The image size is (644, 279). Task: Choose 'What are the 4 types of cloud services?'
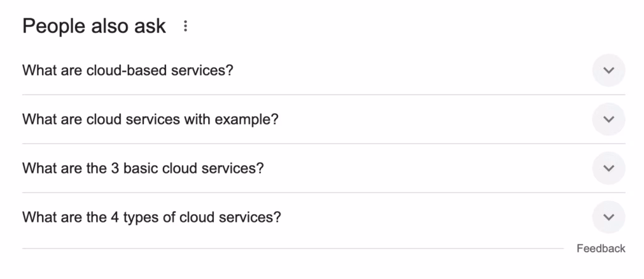tap(152, 217)
